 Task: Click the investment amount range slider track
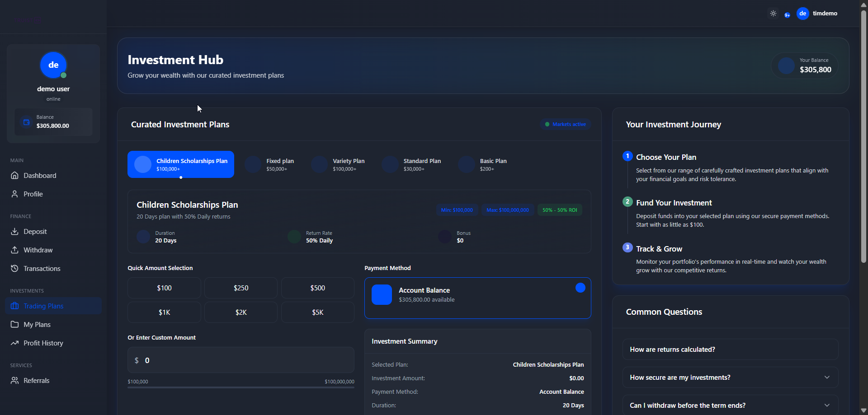[241, 387]
